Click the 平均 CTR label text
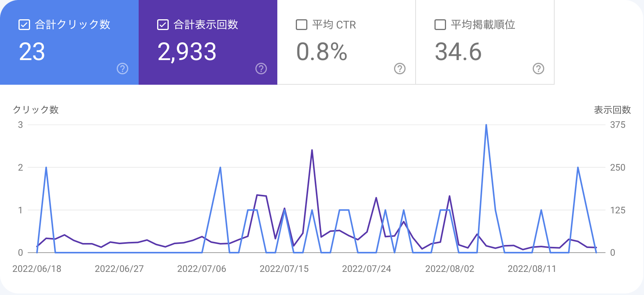 click(334, 25)
